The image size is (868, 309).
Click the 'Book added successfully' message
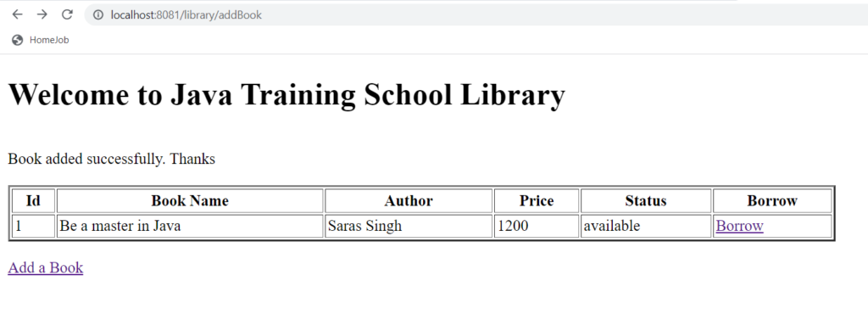pyautogui.click(x=111, y=160)
